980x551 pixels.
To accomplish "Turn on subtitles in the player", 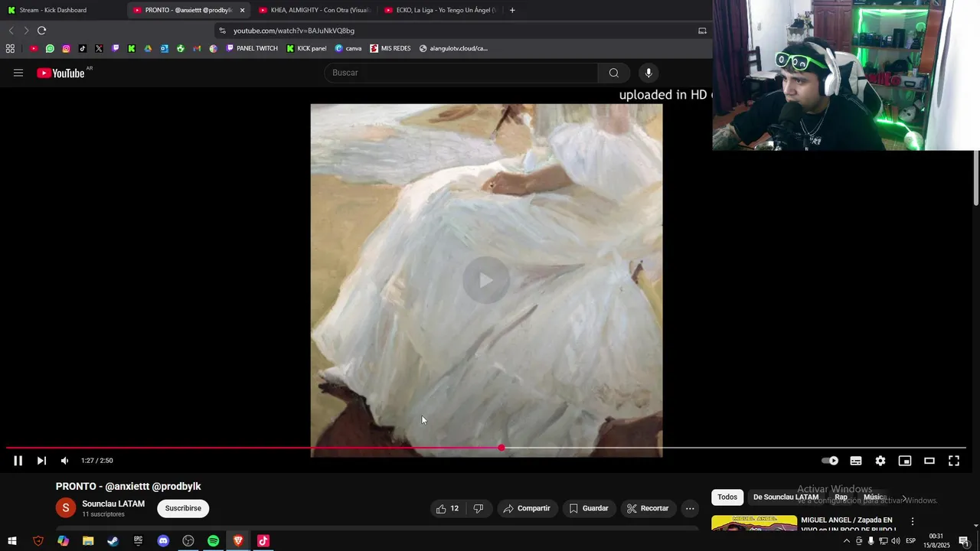I will (x=856, y=461).
